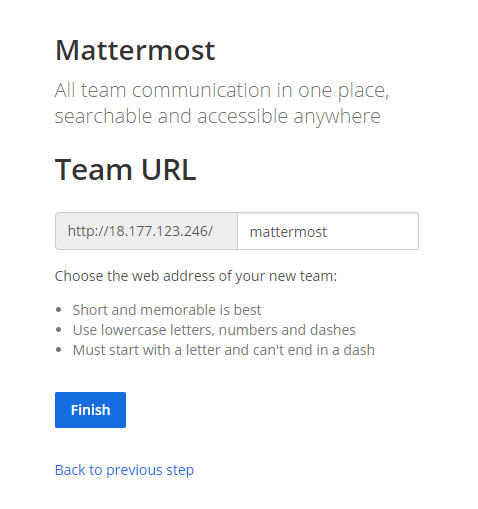
Task: Click the http://18.177.123.246/ URL prefix box
Action: coord(146,231)
